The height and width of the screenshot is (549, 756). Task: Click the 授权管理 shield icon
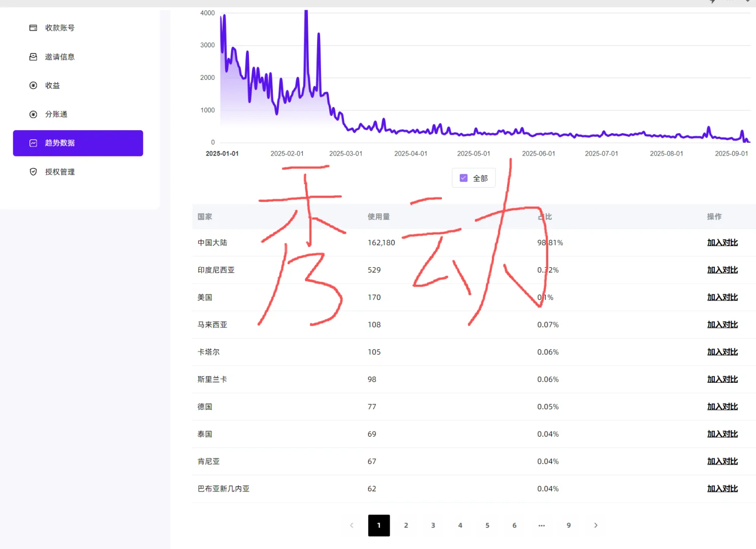click(33, 171)
